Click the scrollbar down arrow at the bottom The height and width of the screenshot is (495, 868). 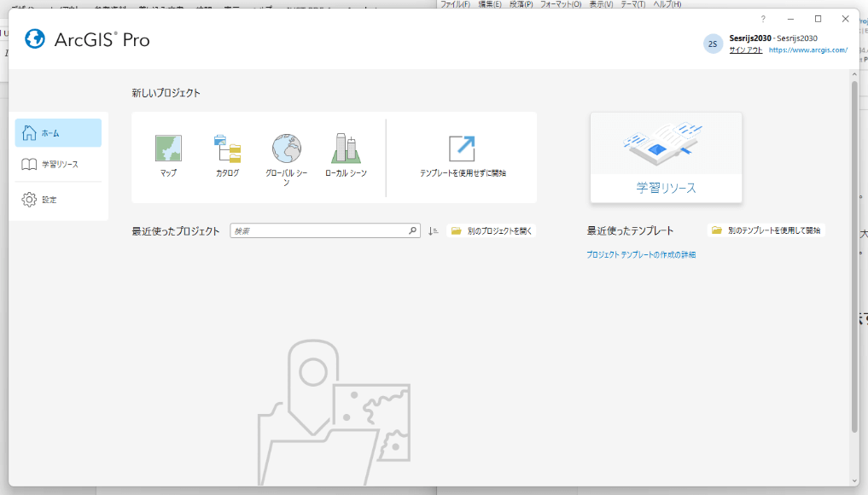854,481
